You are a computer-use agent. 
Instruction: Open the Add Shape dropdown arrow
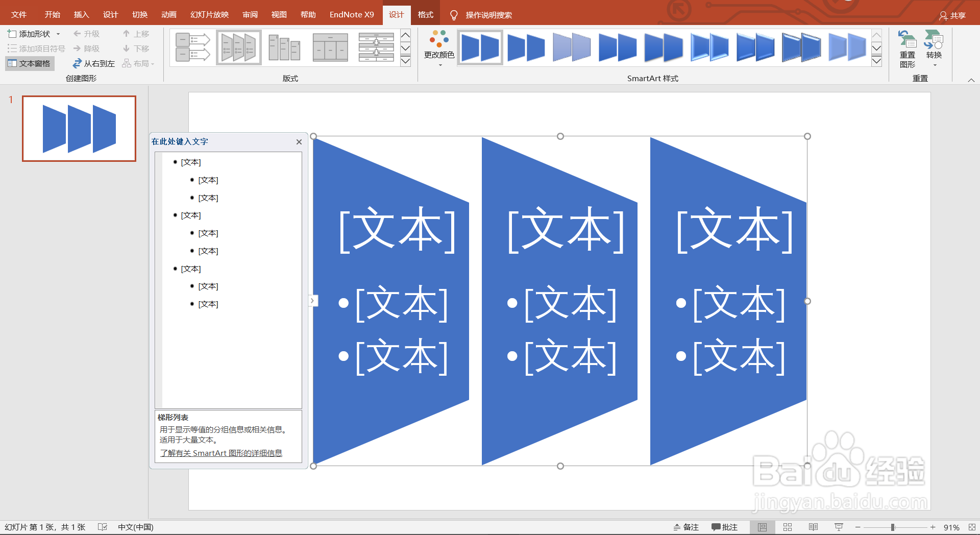coord(58,34)
